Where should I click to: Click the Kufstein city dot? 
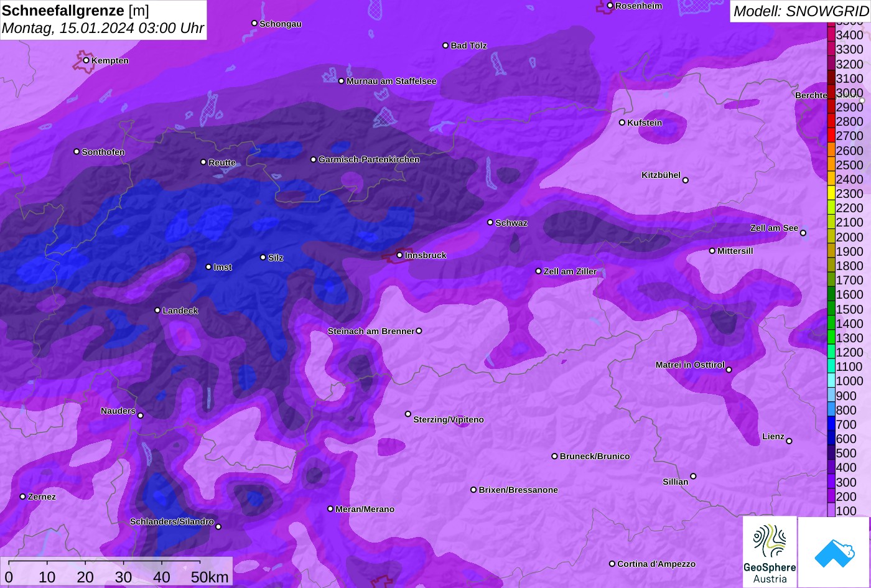click(622, 123)
